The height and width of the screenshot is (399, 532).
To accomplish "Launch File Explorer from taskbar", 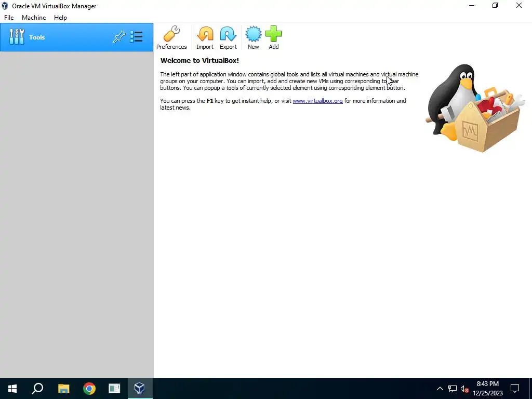I will [63, 389].
